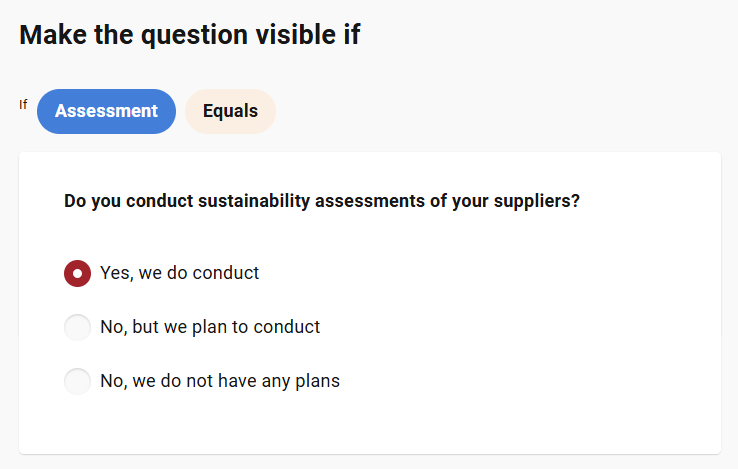
Task: Click the small "If" condition label
Action: [x=23, y=104]
